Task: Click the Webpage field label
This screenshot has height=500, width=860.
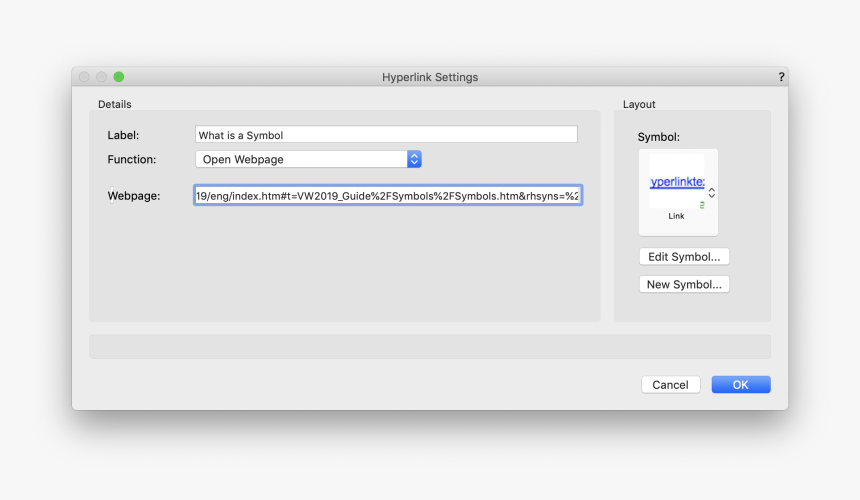Action: (x=133, y=196)
